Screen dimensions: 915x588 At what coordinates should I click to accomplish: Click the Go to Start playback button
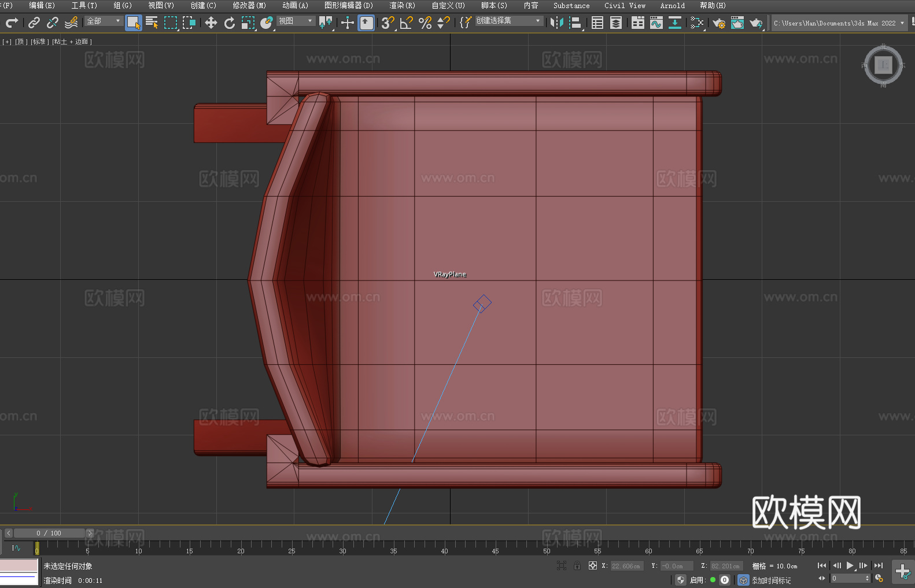pos(822,565)
